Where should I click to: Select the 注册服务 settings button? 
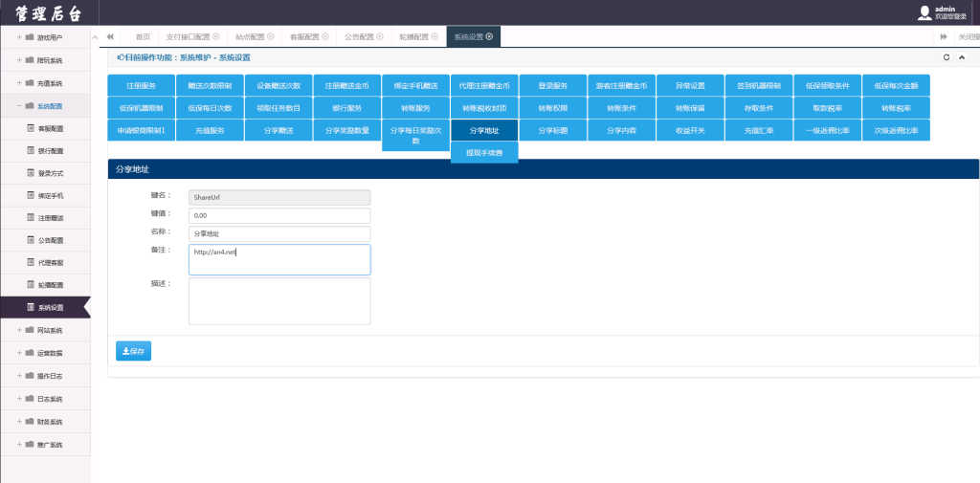pyautogui.click(x=142, y=85)
